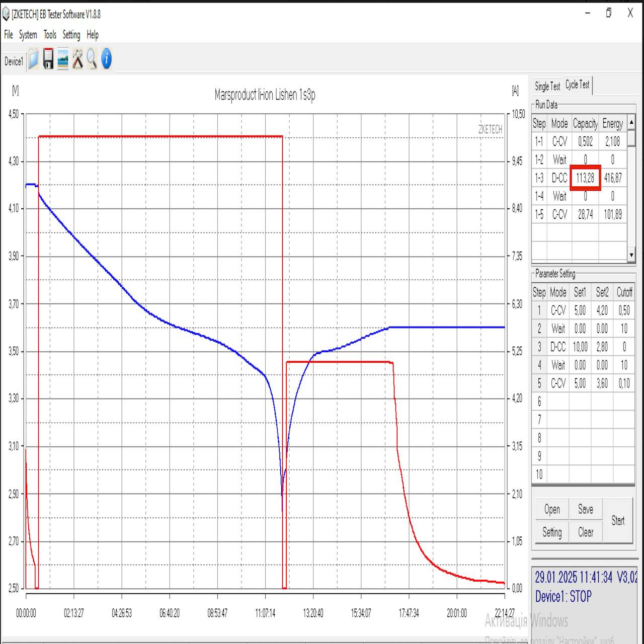Viewport: 644px width, 644px height.
Task: Click the empty step 10 row number
Action: tap(539, 474)
